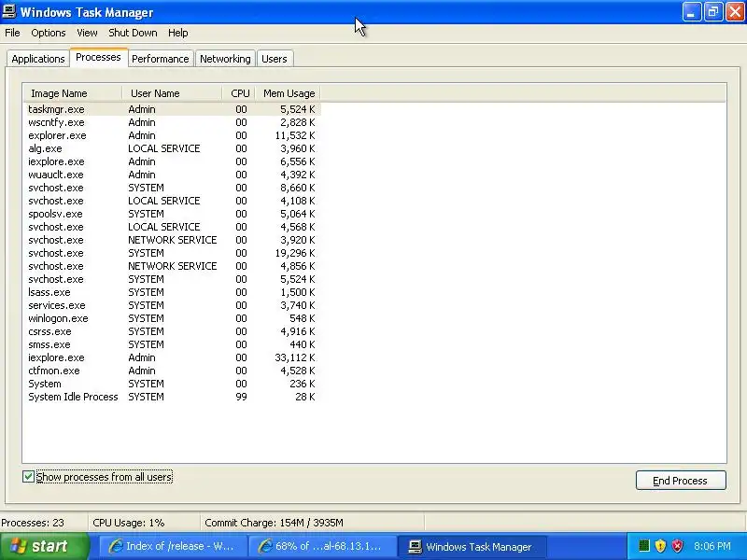Open the View menu
The image size is (747, 560).
(87, 33)
